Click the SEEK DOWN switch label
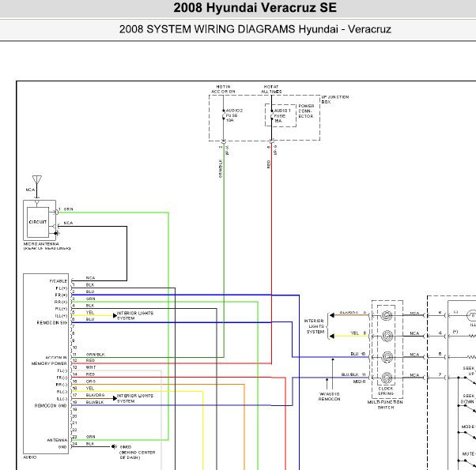 (x=468, y=399)
